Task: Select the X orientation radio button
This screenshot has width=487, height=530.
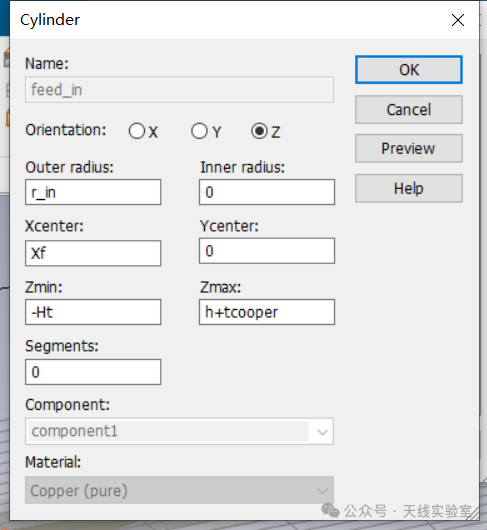Action: tap(137, 131)
